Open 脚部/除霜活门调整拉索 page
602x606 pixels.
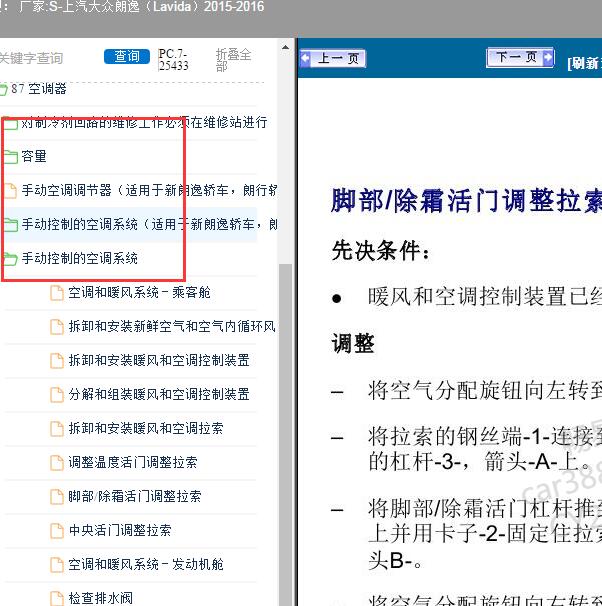pos(135,496)
